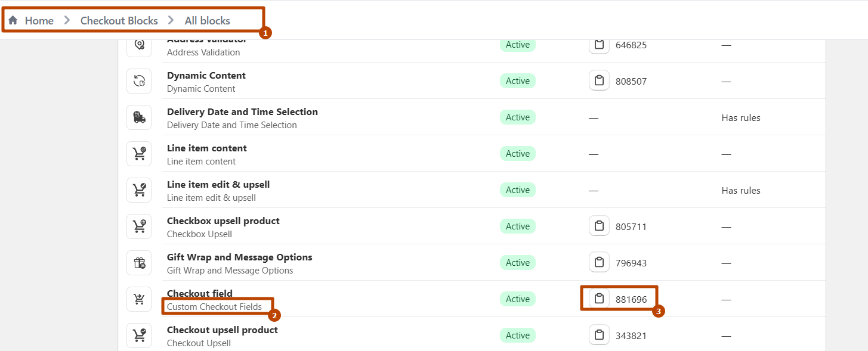Click Active status of Dynamic Content
Viewport: 868px width, 351px height.
pos(517,81)
